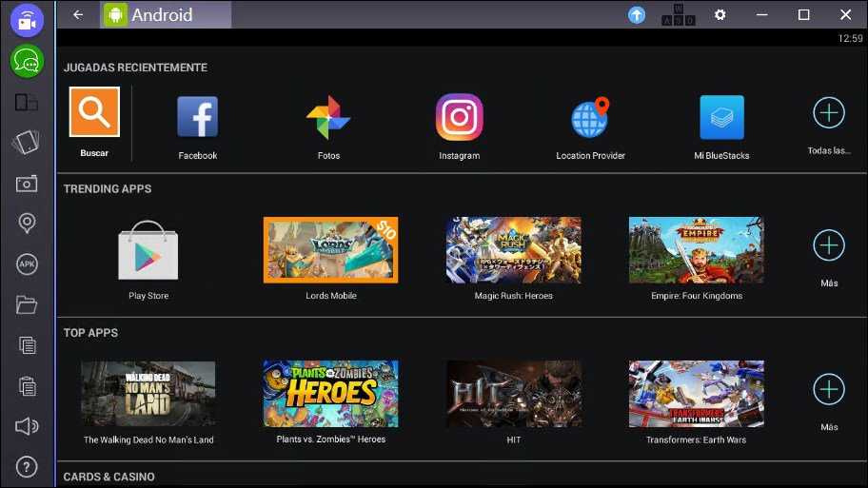This screenshot has width=868, height=488.
Task: Click the JUGADAS RECIENTEMENTE heading
Action: [135, 68]
